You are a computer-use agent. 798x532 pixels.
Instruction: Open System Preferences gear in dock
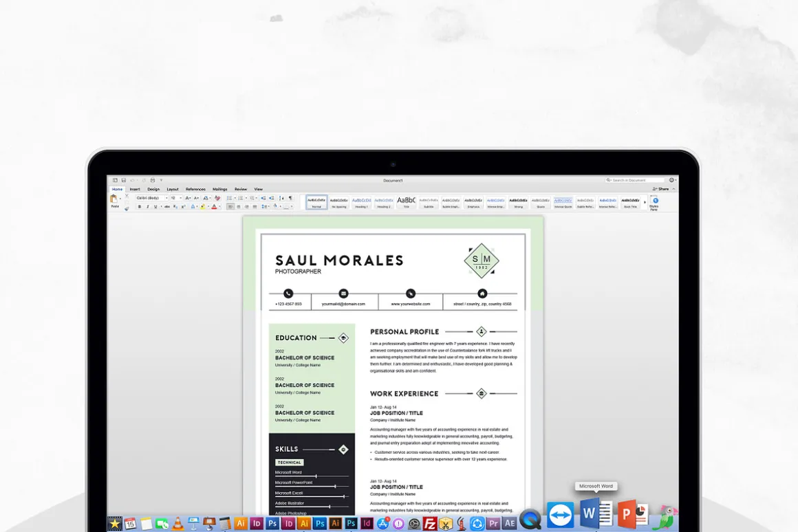click(414, 523)
